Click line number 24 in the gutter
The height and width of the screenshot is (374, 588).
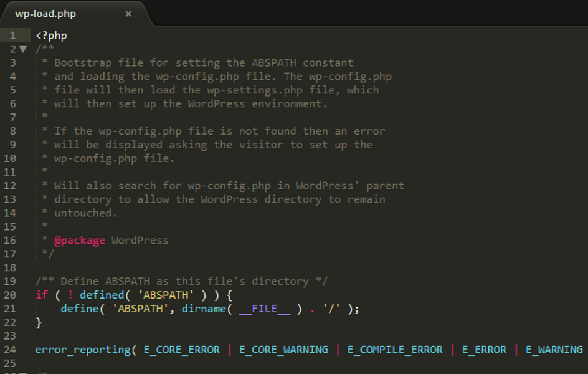[12, 350]
